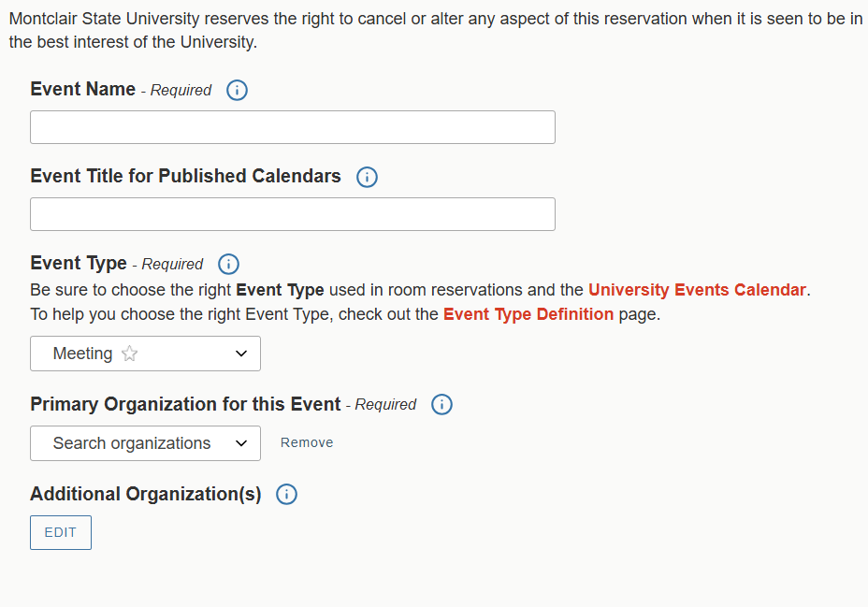Click the star icon beside Meeting

point(130,354)
